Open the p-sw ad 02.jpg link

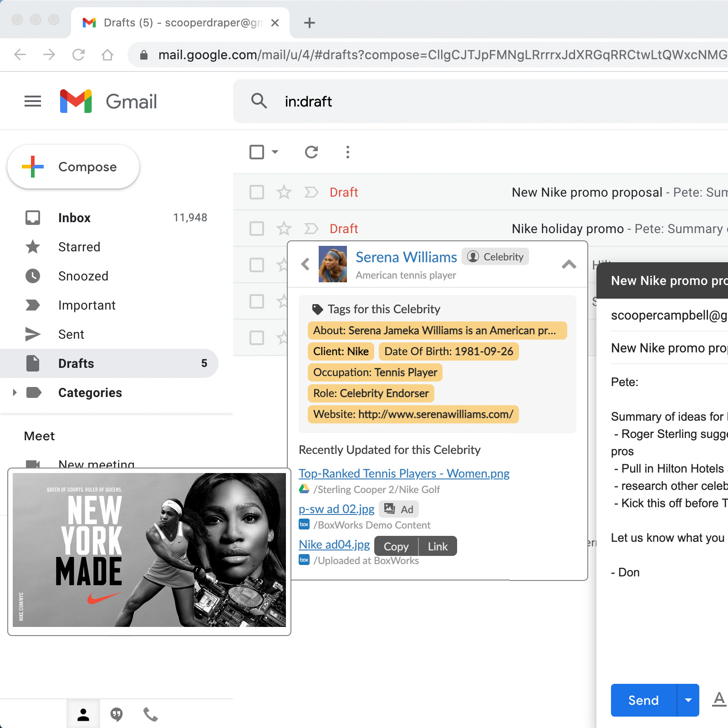pos(336,509)
